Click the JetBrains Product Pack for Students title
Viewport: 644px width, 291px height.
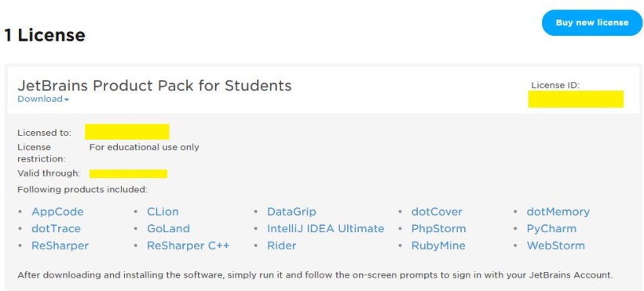(155, 85)
